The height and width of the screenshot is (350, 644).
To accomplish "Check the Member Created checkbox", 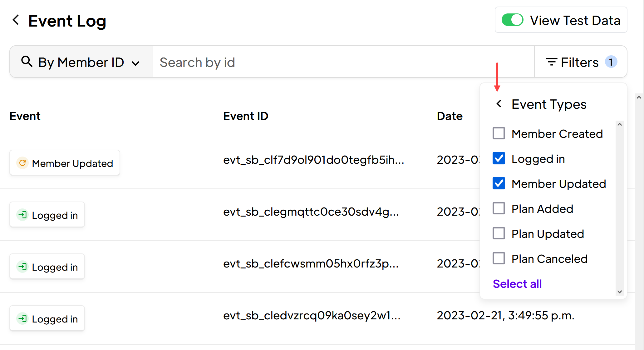I will pos(499,133).
